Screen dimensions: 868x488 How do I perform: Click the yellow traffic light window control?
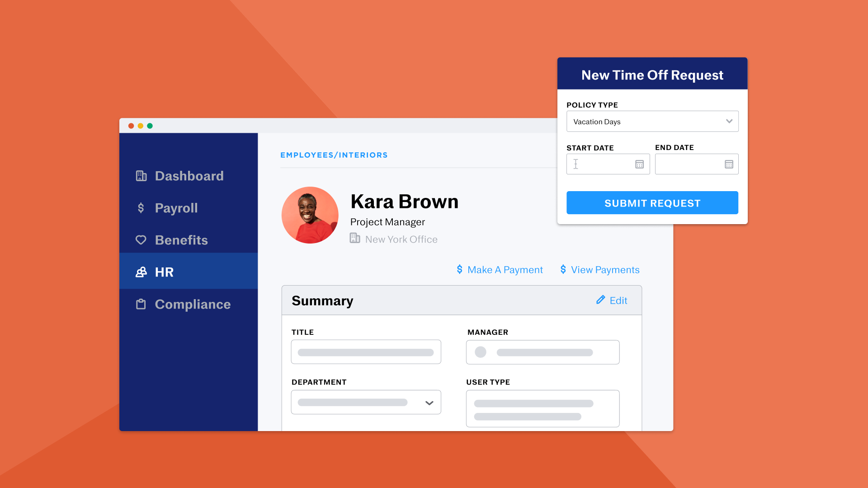pyautogui.click(x=140, y=126)
